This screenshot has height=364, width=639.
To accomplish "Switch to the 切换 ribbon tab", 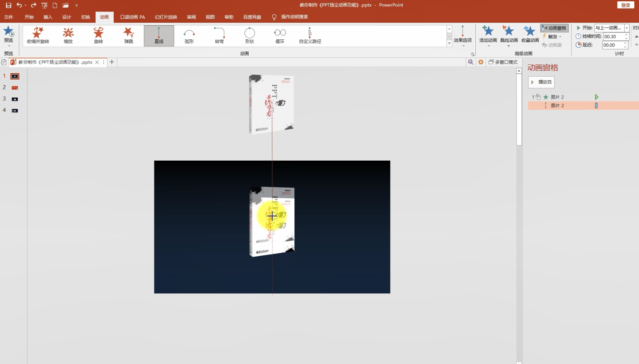I will [x=86, y=17].
